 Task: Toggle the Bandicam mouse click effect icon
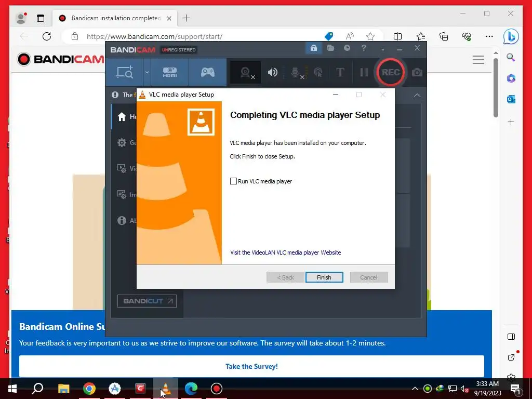(318, 72)
